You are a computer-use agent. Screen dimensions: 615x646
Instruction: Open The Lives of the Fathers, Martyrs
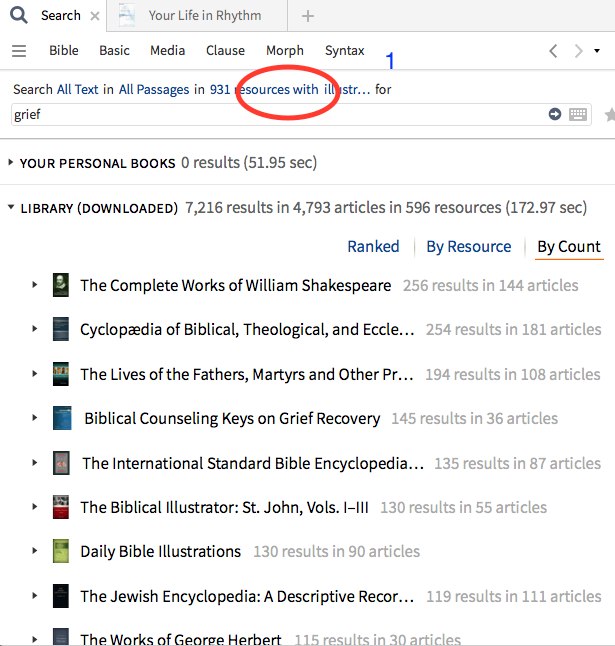tap(247, 374)
